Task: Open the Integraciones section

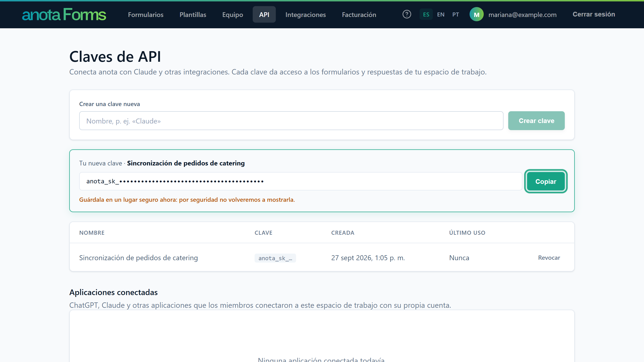Action: click(x=305, y=15)
